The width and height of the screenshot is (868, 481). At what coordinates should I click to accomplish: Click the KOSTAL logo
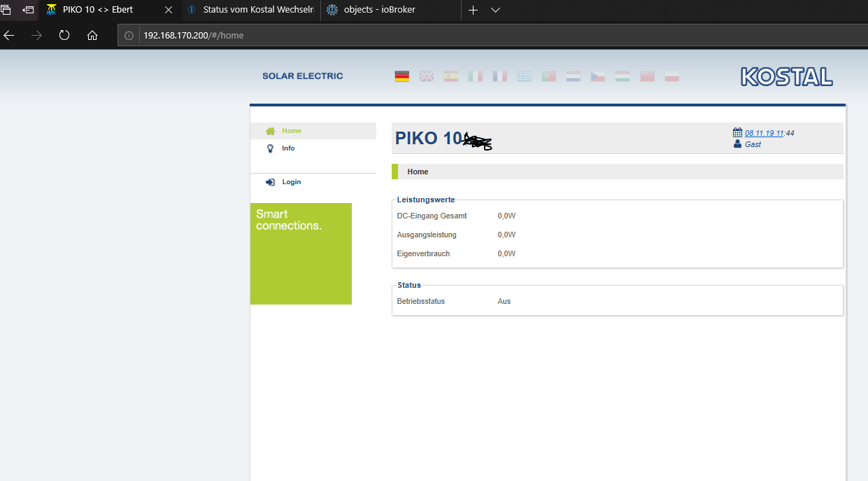tap(787, 76)
